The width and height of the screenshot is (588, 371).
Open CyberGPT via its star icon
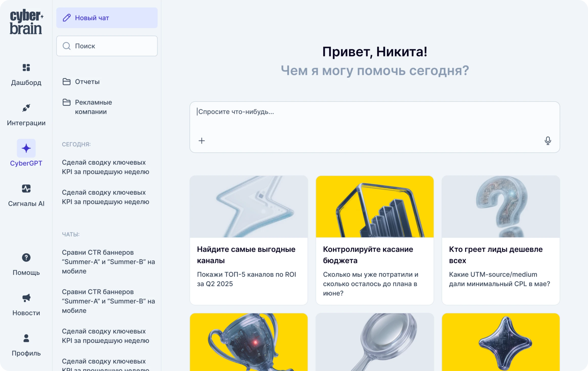(26, 148)
